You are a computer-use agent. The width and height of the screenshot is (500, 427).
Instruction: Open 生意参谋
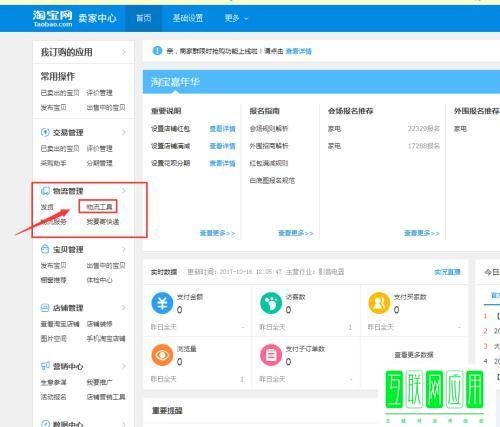tap(53, 382)
